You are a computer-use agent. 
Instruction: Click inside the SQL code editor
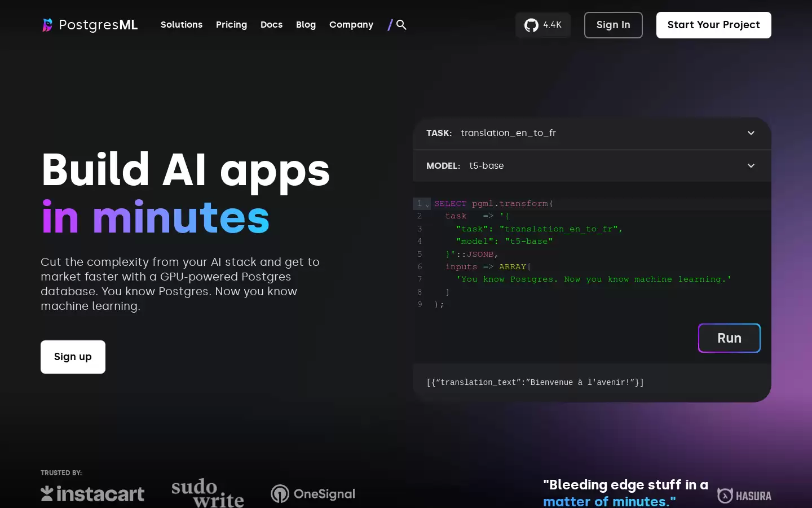click(592, 254)
